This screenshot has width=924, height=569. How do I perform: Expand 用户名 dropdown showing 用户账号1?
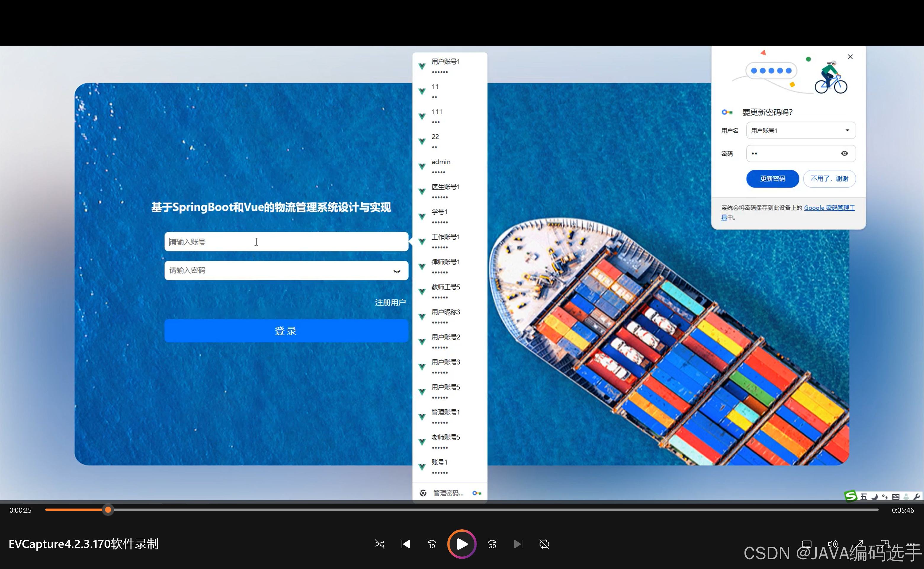(801, 131)
